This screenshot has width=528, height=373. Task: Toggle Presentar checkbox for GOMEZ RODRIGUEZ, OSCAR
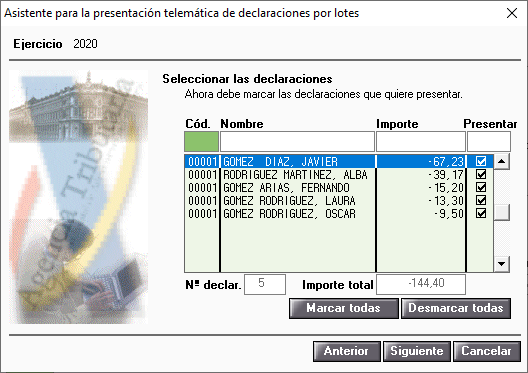point(481,213)
